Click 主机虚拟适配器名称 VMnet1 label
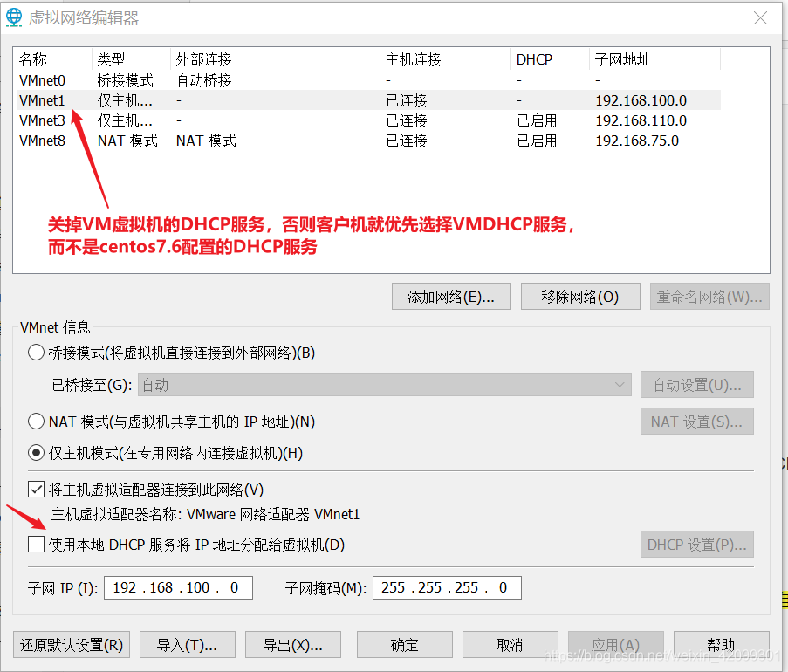 (x=206, y=514)
